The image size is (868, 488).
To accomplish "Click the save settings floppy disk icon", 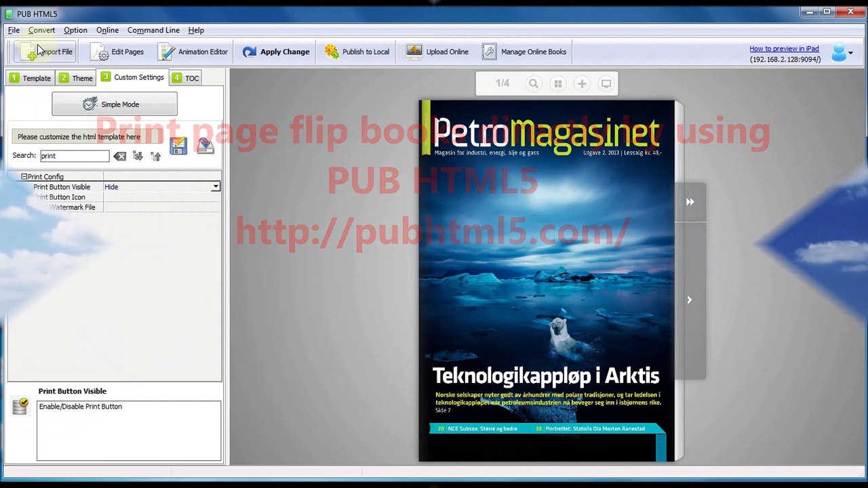I will click(178, 146).
